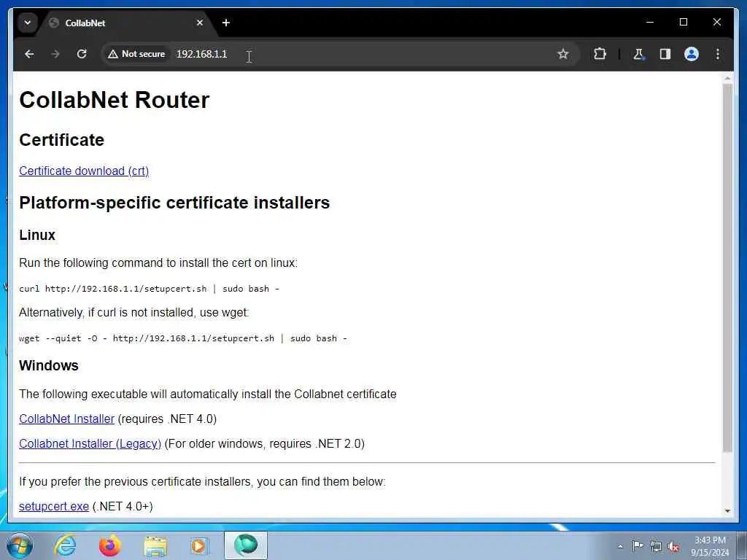Click the forward navigation arrow
The height and width of the screenshot is (560, 747).
click(55, 54)
